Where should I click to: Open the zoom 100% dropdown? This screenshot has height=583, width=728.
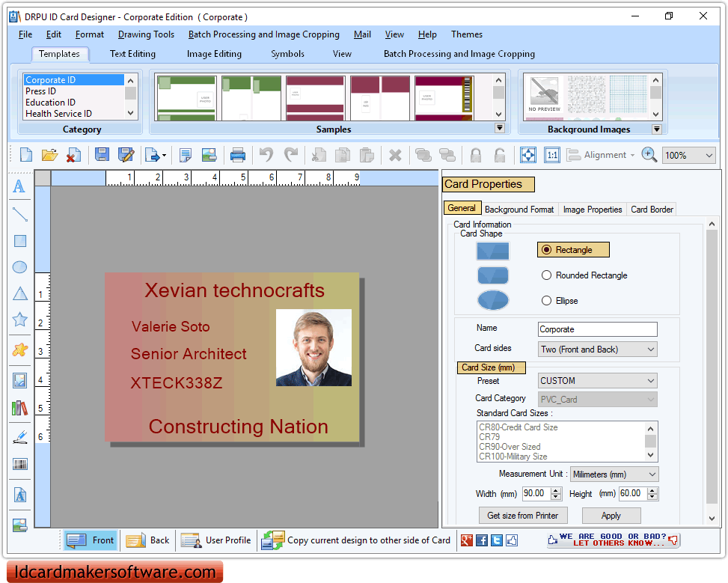click(x=689, y=155)
